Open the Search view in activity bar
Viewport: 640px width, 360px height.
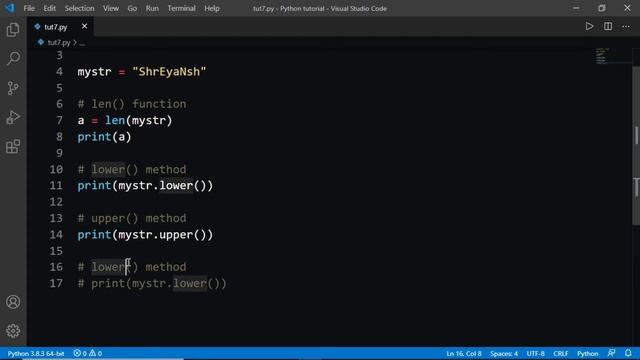13,58
